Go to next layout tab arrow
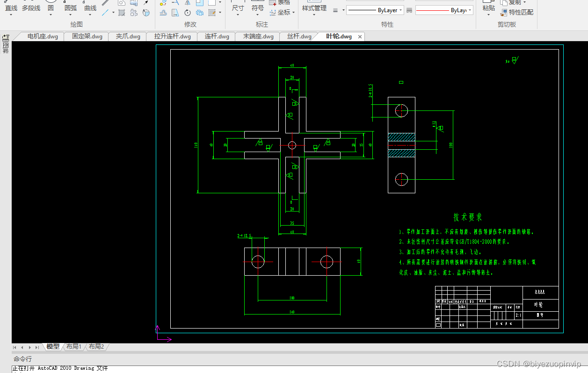The image size is (588, 373). point(29,347)
